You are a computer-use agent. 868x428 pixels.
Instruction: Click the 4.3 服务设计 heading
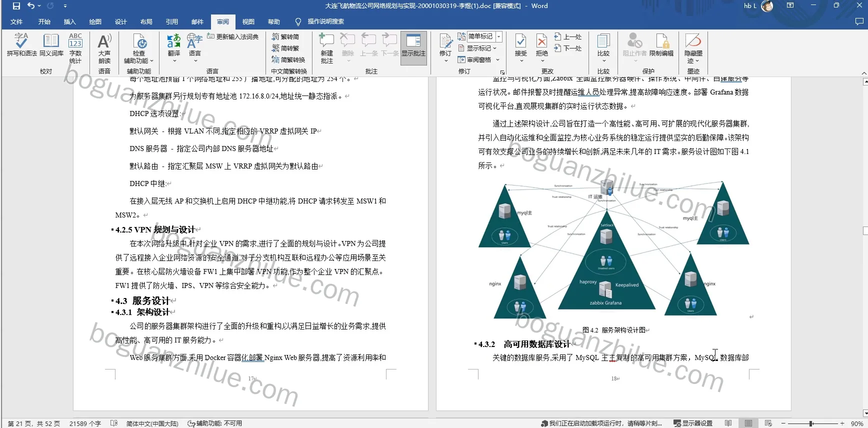pyautogui.click(x=142, y=300)
